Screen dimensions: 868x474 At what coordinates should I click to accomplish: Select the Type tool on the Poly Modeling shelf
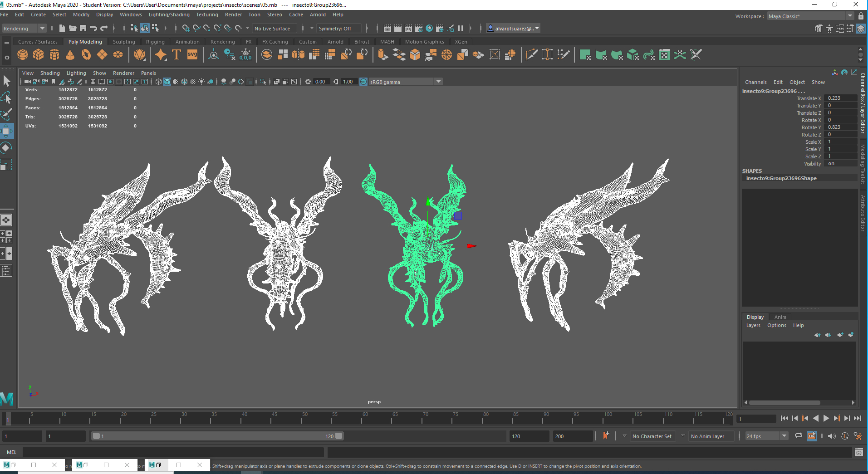(177, 54)
